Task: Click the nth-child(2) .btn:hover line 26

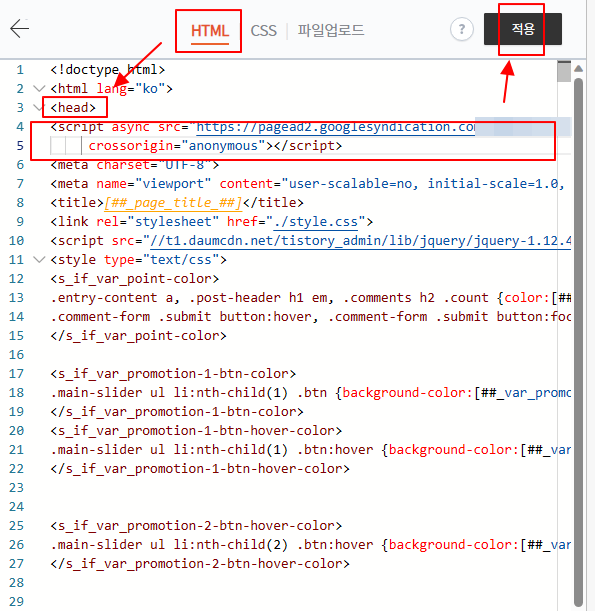Action: pos(311,545)
